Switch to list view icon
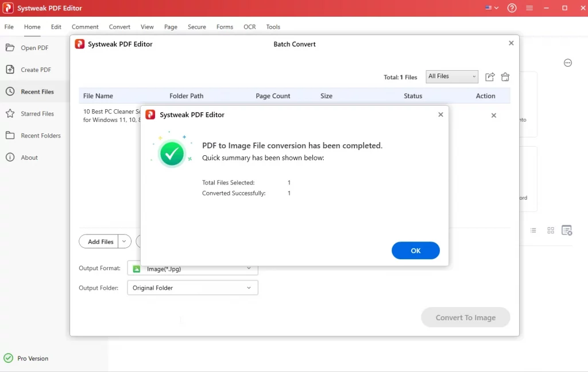 (x=533, y=230)
